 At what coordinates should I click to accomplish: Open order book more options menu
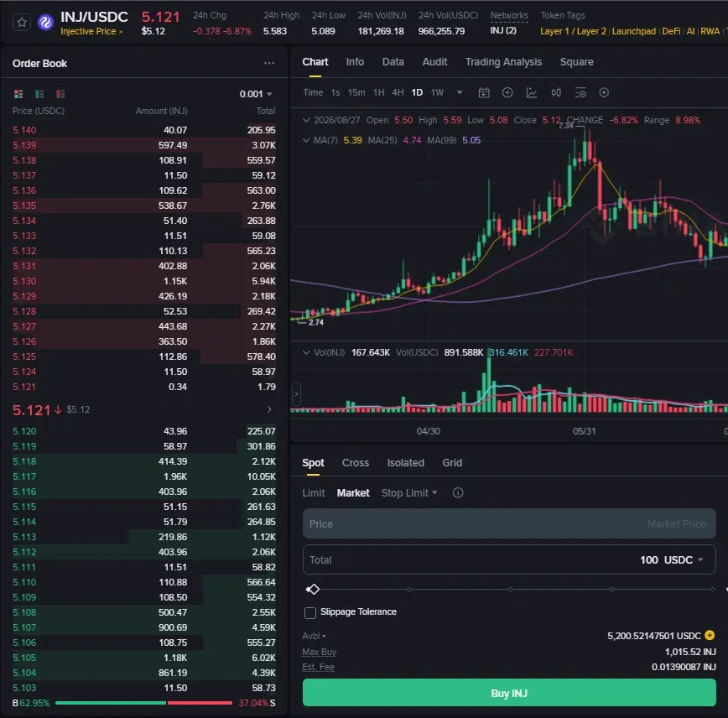coord(269,63)
